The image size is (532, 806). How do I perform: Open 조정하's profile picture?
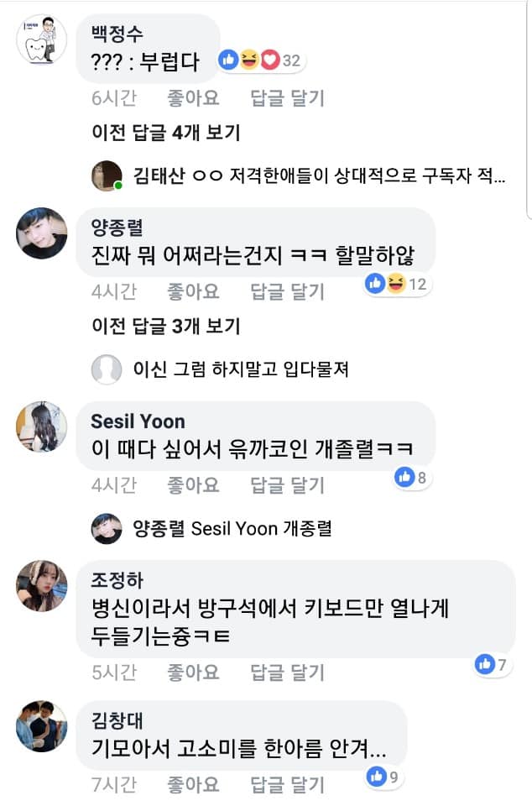[41, 586]
